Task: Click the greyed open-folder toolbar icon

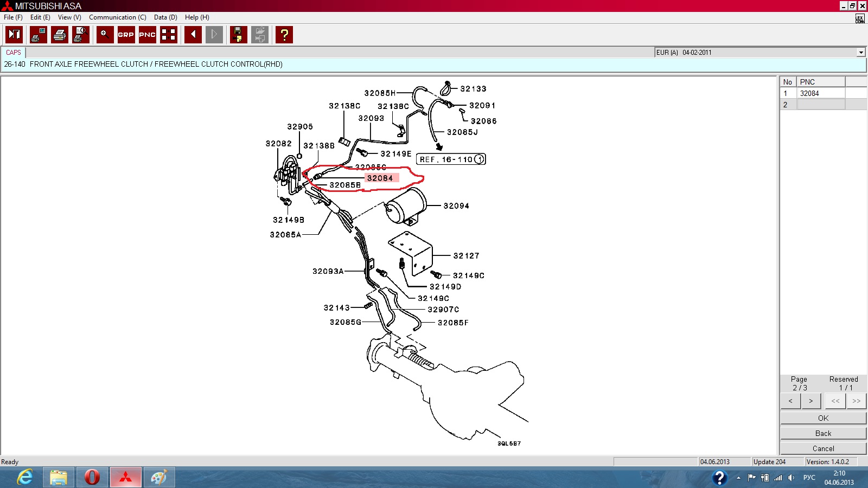Action: (260, 35)
